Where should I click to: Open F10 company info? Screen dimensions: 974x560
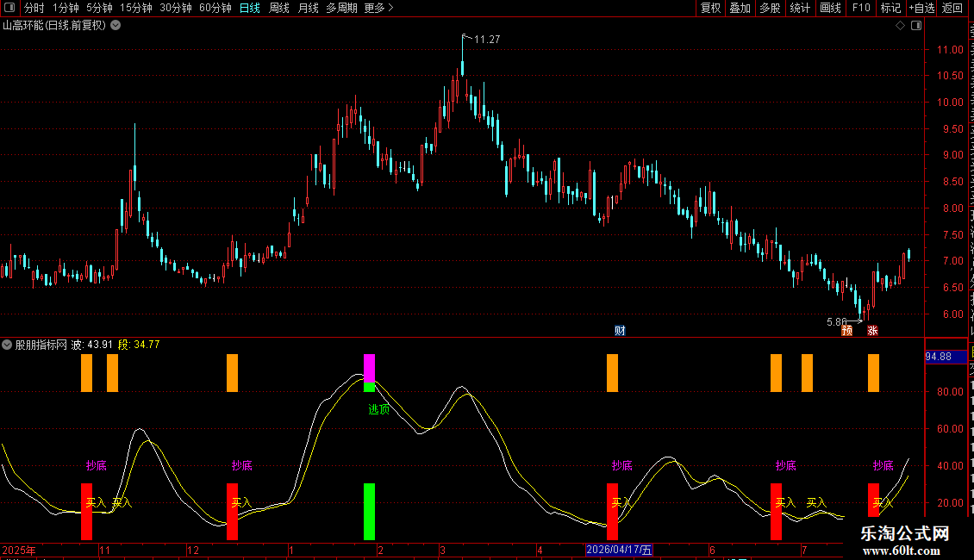(861, 8)
